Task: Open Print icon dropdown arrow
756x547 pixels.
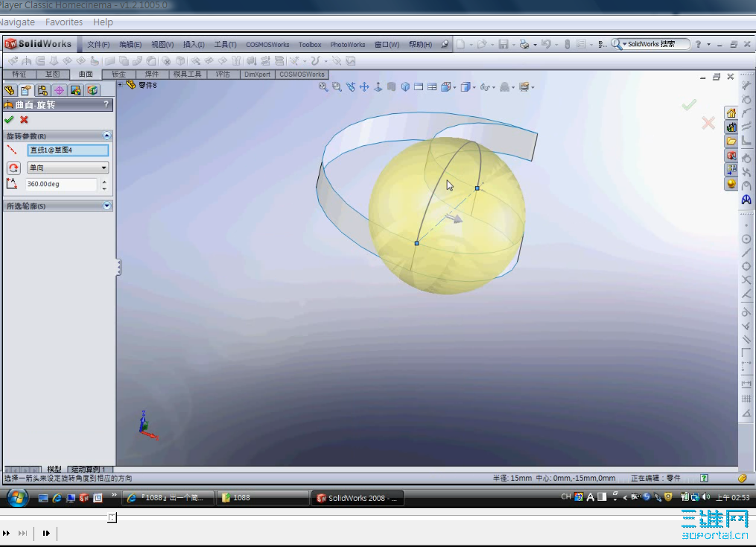Action: (536, 45)
